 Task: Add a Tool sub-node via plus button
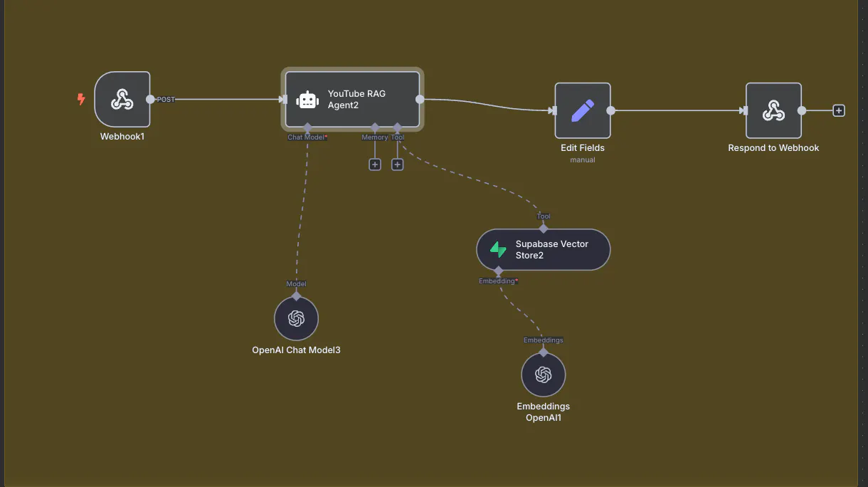point(398,164)
